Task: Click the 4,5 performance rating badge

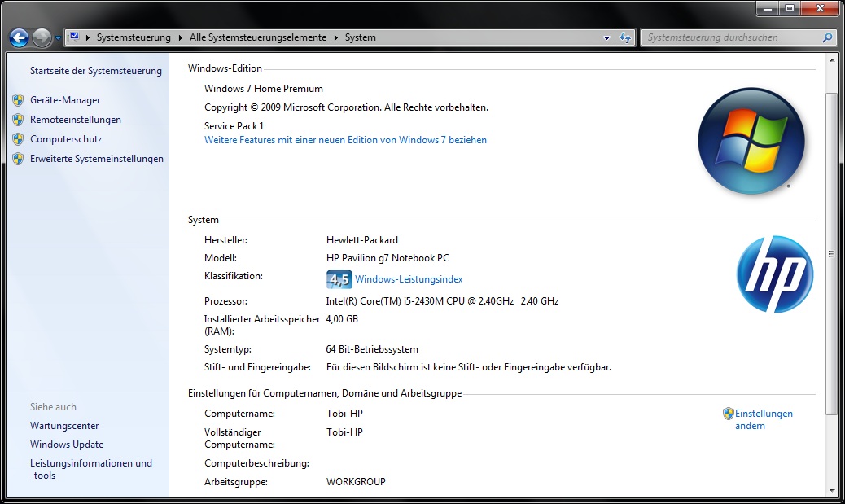Action: point(338,279)
